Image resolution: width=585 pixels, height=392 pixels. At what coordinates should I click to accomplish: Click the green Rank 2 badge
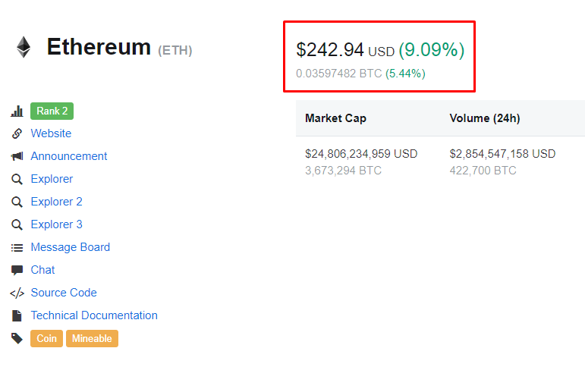pos(52,111)
